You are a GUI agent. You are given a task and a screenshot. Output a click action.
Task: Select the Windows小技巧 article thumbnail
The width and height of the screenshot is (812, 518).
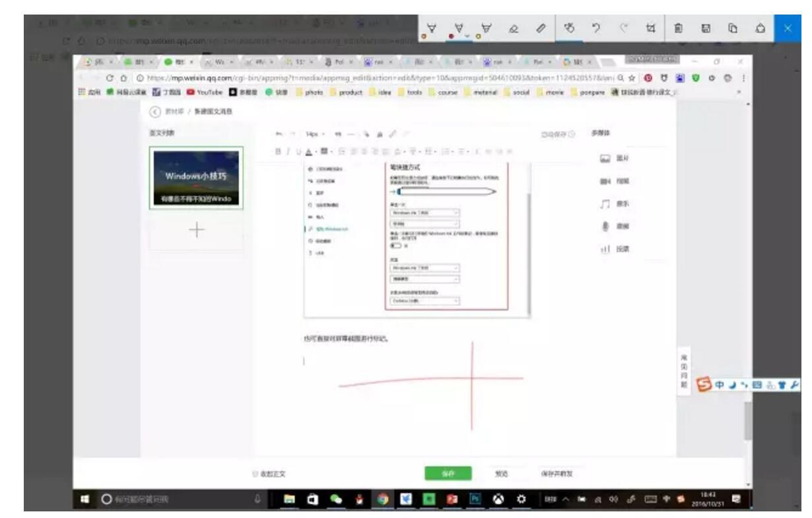(196, 178)
